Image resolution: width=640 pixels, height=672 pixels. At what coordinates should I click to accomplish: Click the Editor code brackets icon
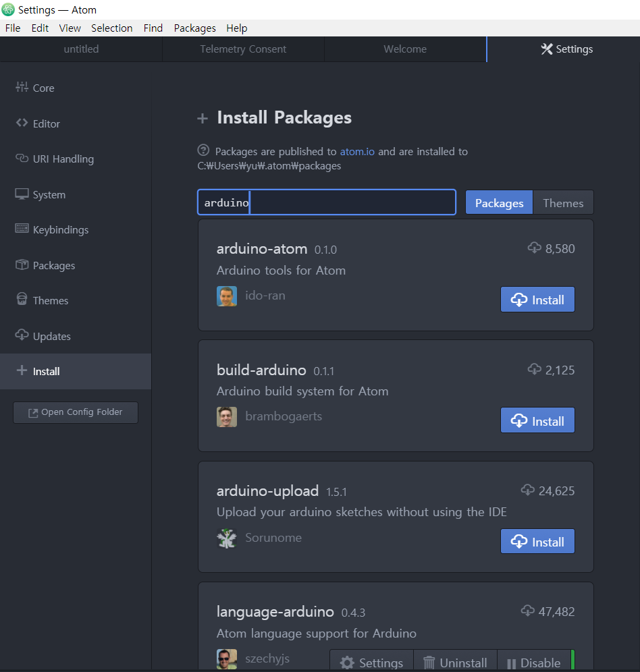pyautogui.click(x=22, y=123)
